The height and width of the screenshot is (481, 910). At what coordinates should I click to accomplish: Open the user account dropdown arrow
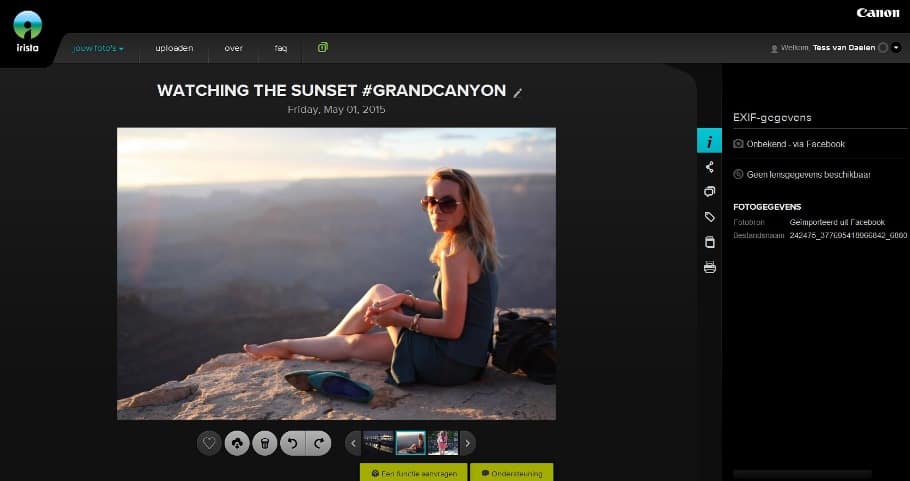(896, 47)
